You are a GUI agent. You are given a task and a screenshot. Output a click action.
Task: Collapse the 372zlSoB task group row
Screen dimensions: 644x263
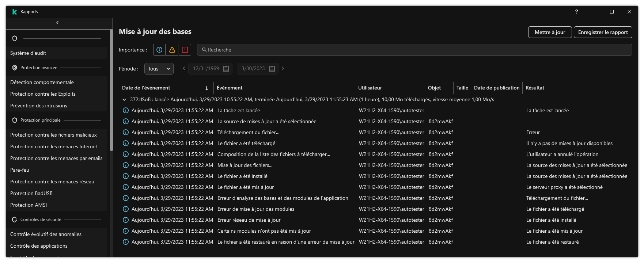point(124,100)
